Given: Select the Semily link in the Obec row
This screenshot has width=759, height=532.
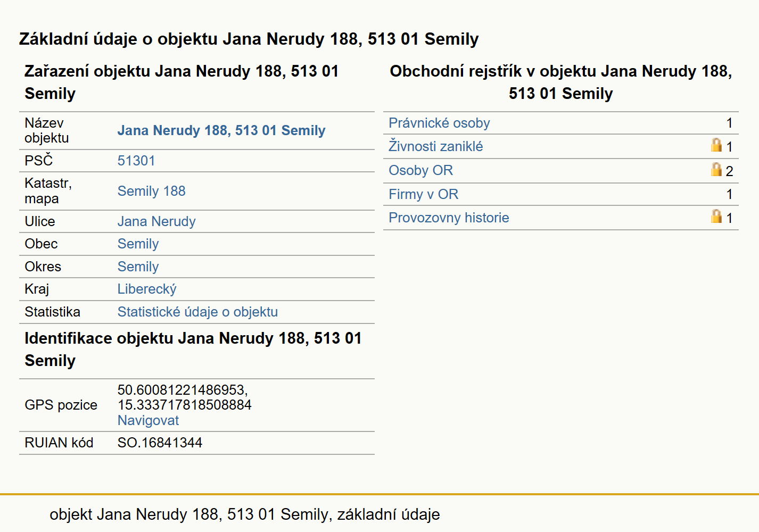Looking at the screenshot, I should pos(138,244).
